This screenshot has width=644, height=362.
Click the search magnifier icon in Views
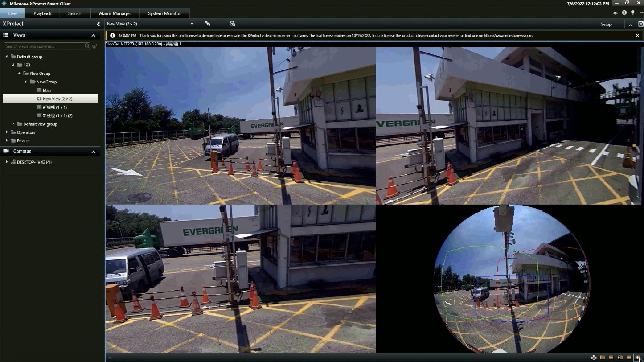(87, 46)
